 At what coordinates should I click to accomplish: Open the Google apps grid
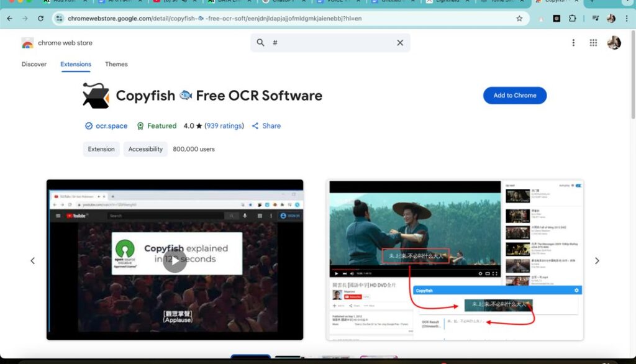(593, 43)
